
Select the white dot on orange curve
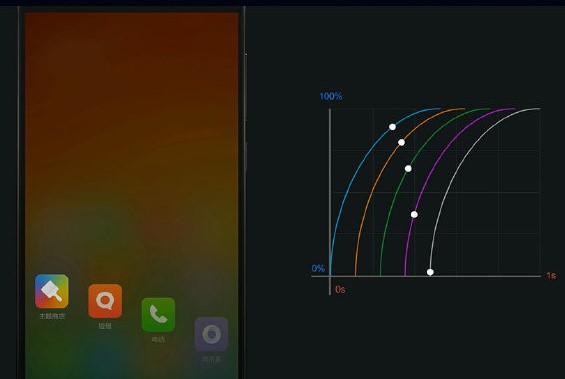coord(401,142)
